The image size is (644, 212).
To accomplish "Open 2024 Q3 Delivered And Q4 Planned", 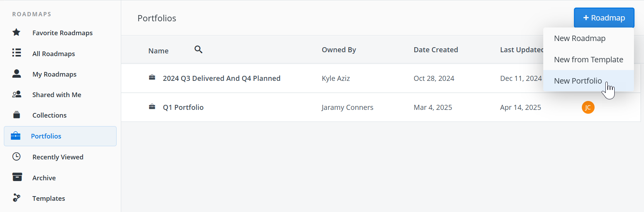I will 221,79.
